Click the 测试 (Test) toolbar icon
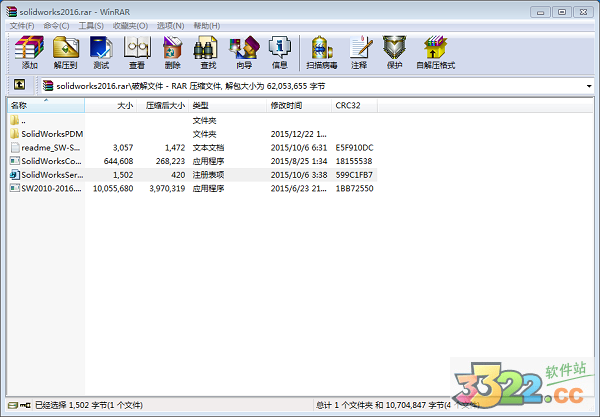This screenshot has width=600, height=417. 101,52
